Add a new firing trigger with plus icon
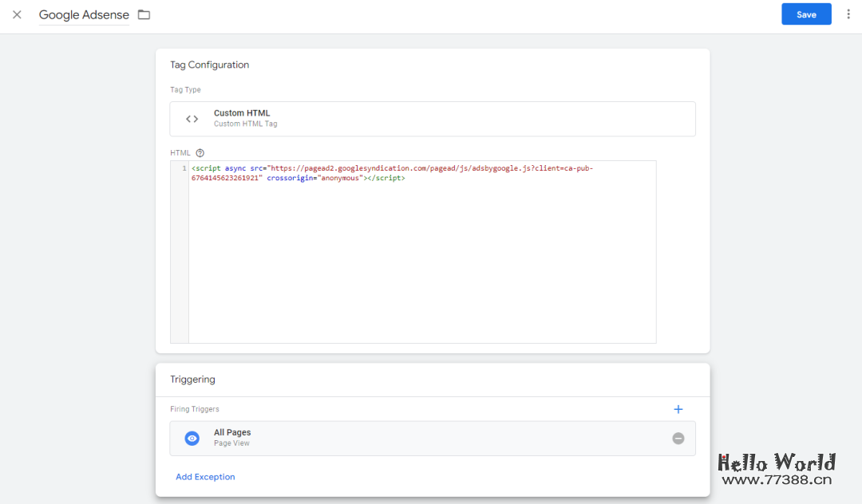Viewport: 862px width, 504px height. pos(678,409)
